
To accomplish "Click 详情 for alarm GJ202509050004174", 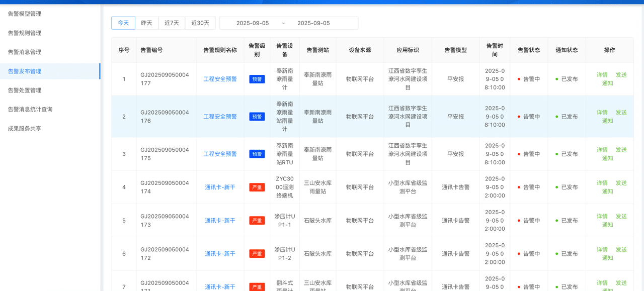I will pyautogui.click(x=602, y=183).
